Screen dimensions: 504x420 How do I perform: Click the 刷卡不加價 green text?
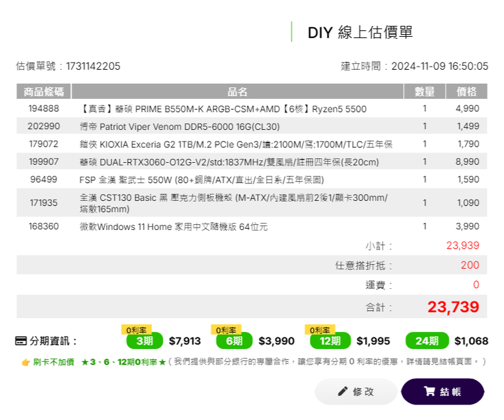tap(54, 362)
